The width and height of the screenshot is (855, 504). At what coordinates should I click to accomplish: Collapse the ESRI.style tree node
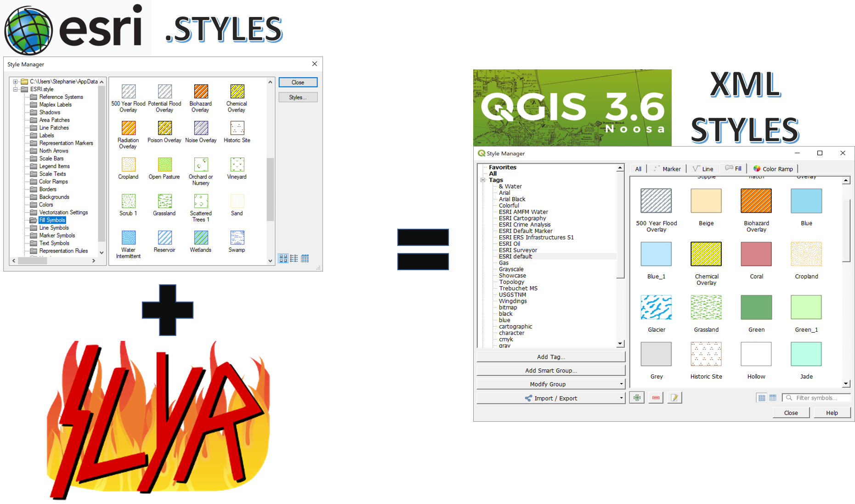click(x=15, y=90)
